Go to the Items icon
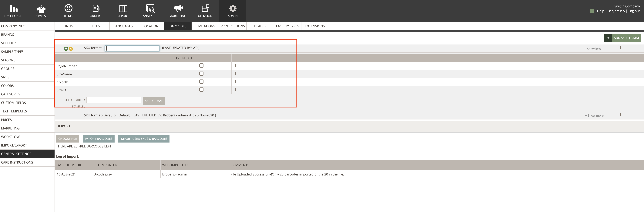644x212 pixels. pyautogui.click(x=68, y=9)
